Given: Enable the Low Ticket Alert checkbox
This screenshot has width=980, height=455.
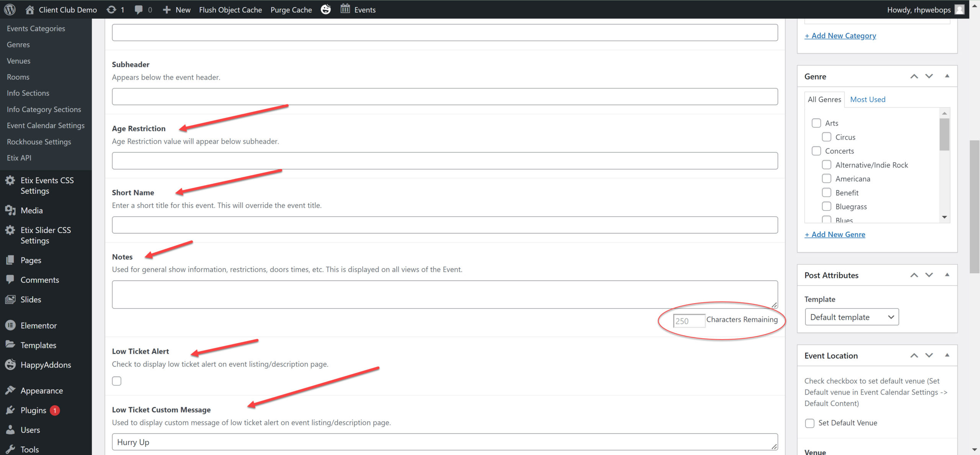Looking at the screenshot, I should [x=117, y=381].
